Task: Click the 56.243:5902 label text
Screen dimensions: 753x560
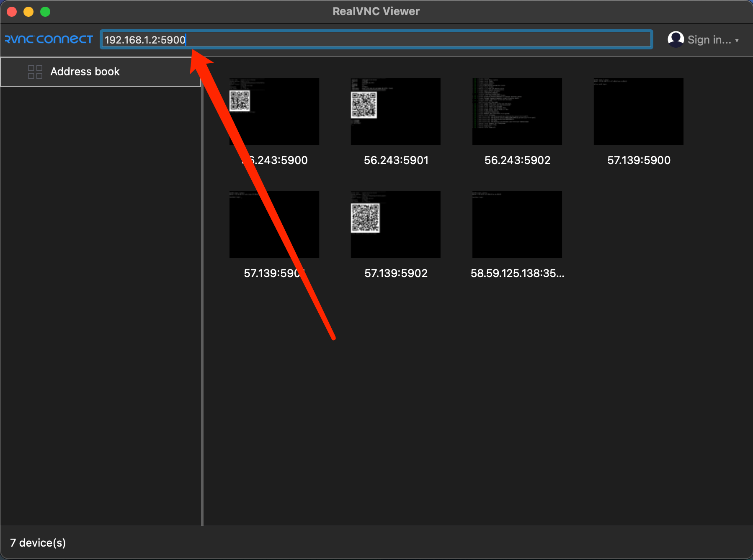Action: click(x=518, y=160)
